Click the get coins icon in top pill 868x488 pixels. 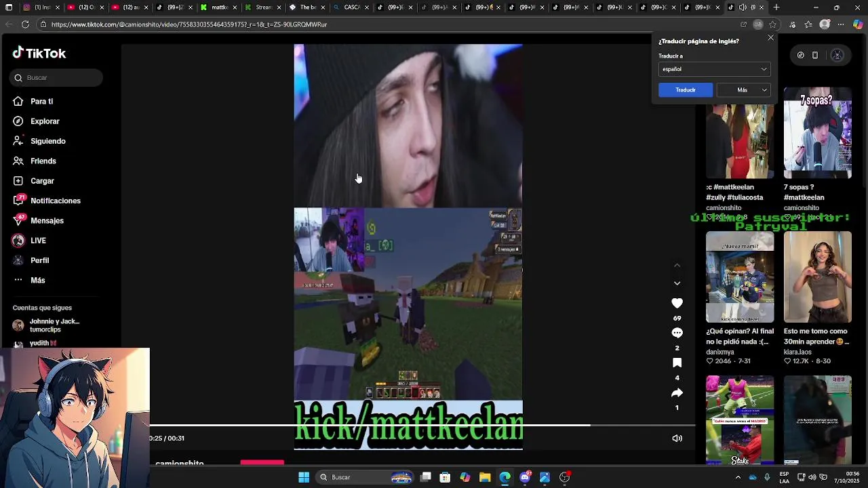click(800, 56)
